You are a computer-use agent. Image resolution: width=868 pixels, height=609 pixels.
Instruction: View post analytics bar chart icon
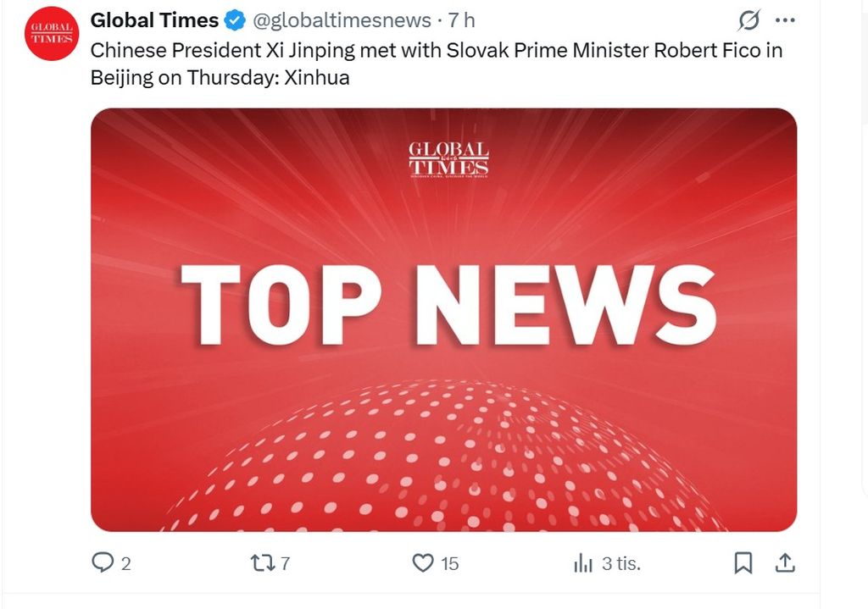tap(583, 562)
